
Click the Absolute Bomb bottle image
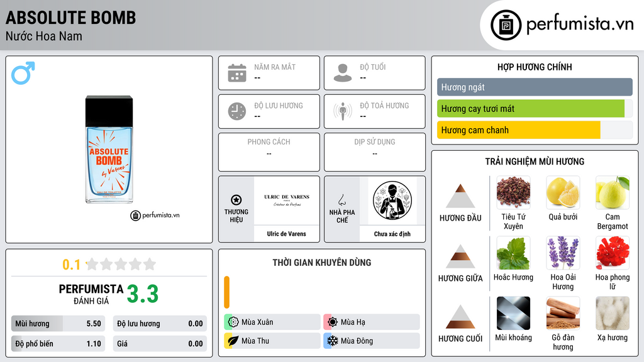click(x=109, y=150)
